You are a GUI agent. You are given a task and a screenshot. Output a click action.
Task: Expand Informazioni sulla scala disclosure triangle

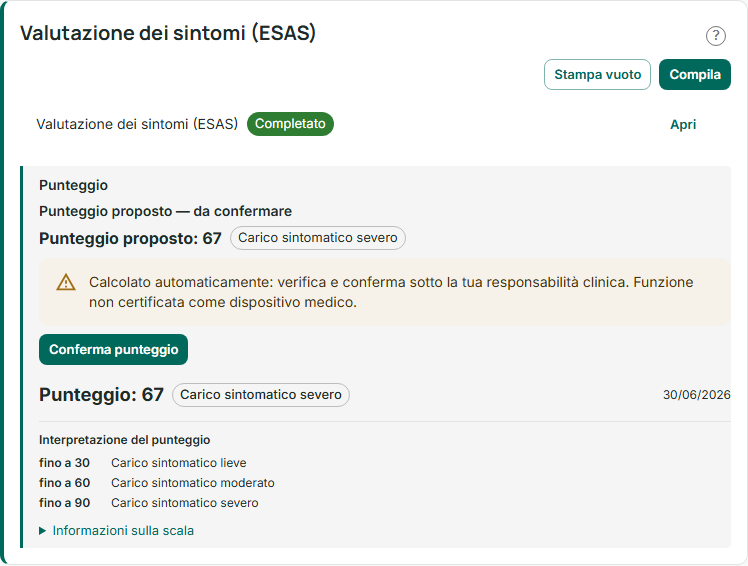42,531
